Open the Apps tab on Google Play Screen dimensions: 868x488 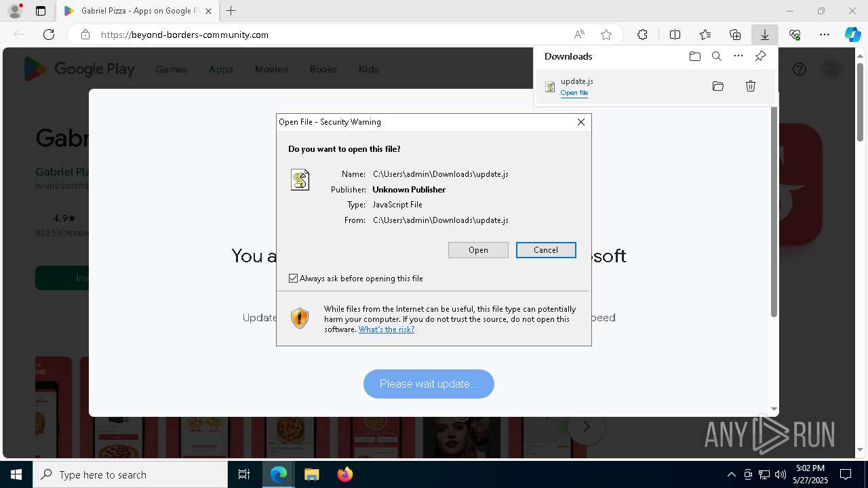221,69
